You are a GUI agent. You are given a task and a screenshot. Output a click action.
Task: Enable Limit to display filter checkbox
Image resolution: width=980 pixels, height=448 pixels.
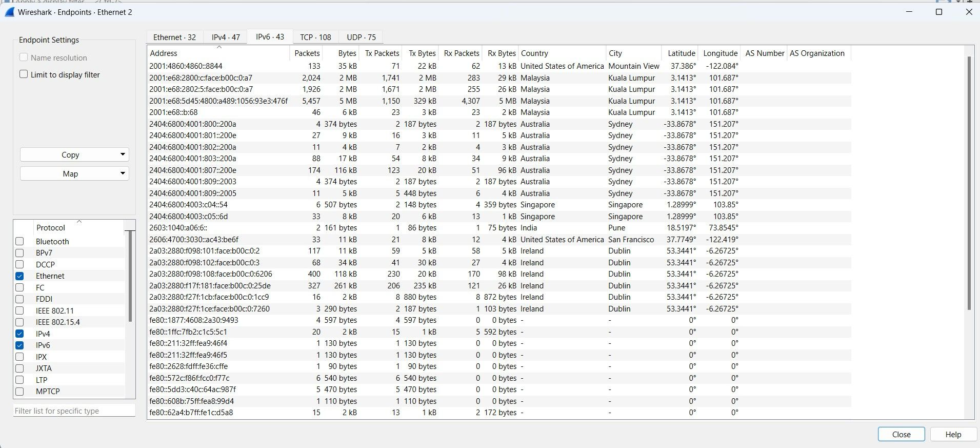click(24, 74)
